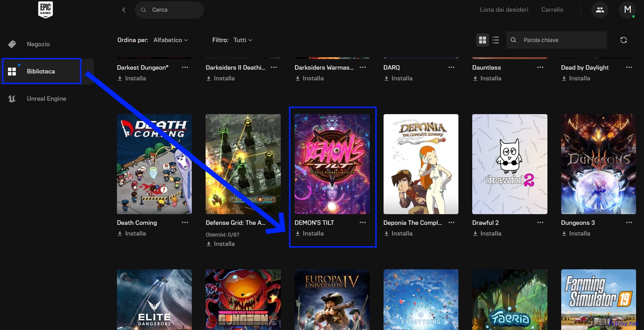This screenshot has height=330, width=644.
Task: Install Defense Grid: The Awakening
Action: pyautogui.click(x=220, y=244)
